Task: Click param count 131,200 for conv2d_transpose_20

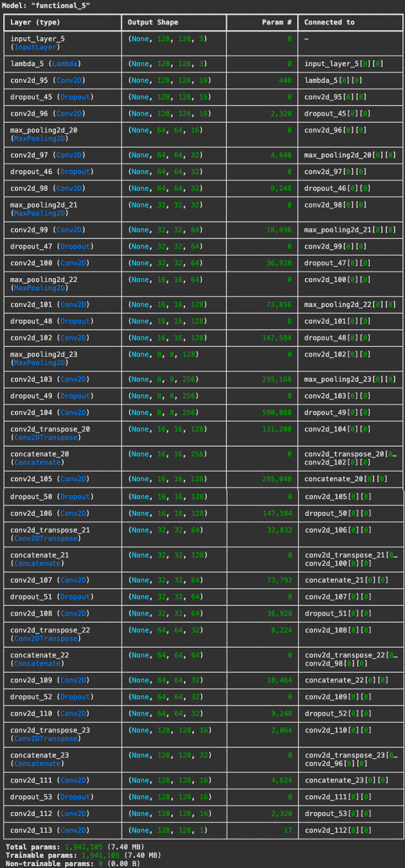Action: (x=278, y=429)
